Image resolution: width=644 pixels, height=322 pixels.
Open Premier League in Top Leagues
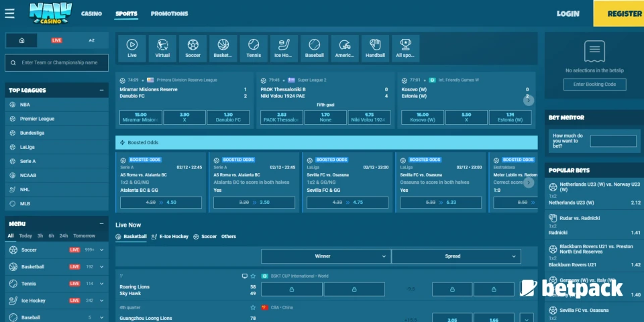coord(56,119)
